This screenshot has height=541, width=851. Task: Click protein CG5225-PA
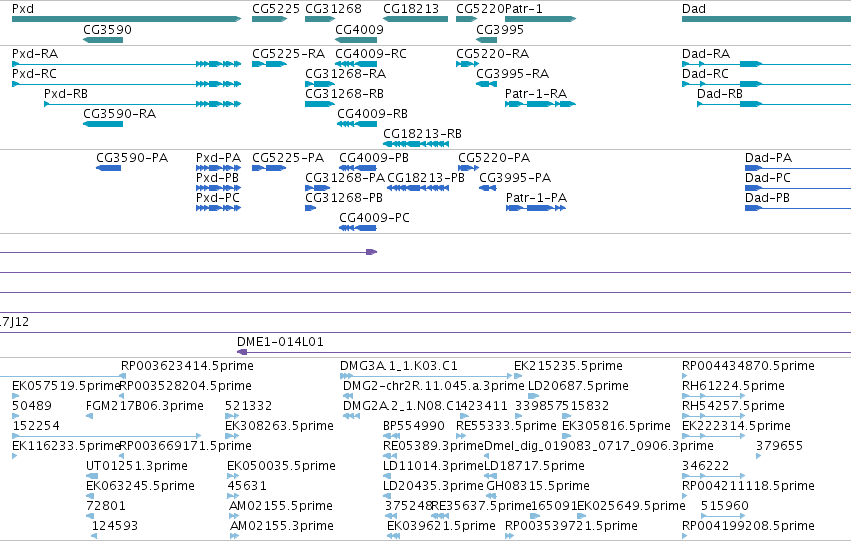pyautogui.click(x=288, y=158)
